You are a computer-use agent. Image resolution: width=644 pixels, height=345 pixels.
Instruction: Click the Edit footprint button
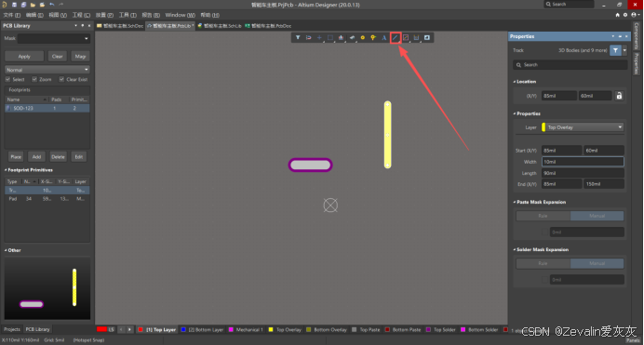79,157
